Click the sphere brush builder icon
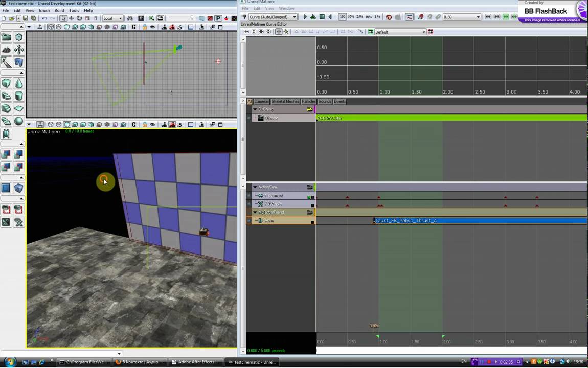The image size is (588, 368). (19, 121)
